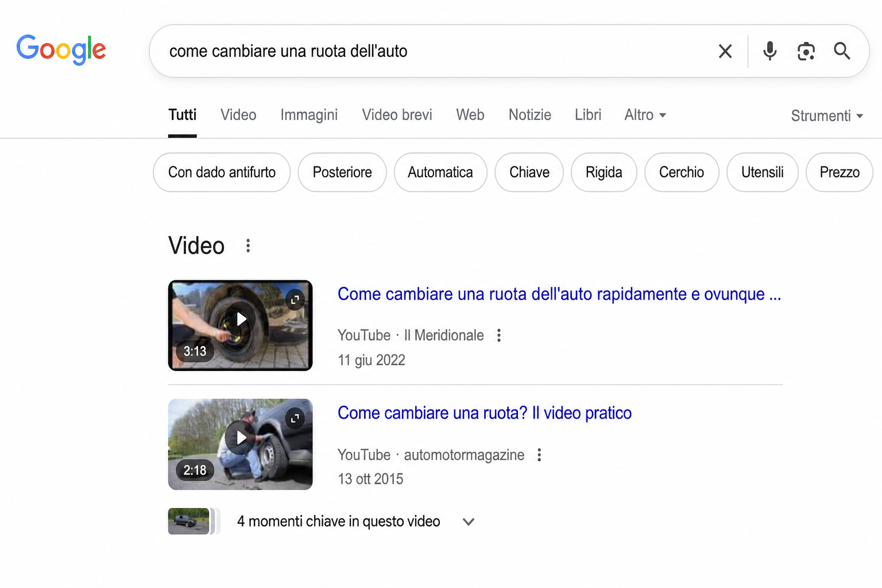Viewport: 882px width, 588px height.
Task: Open the Notizie tab
Action: coord(530,115)
